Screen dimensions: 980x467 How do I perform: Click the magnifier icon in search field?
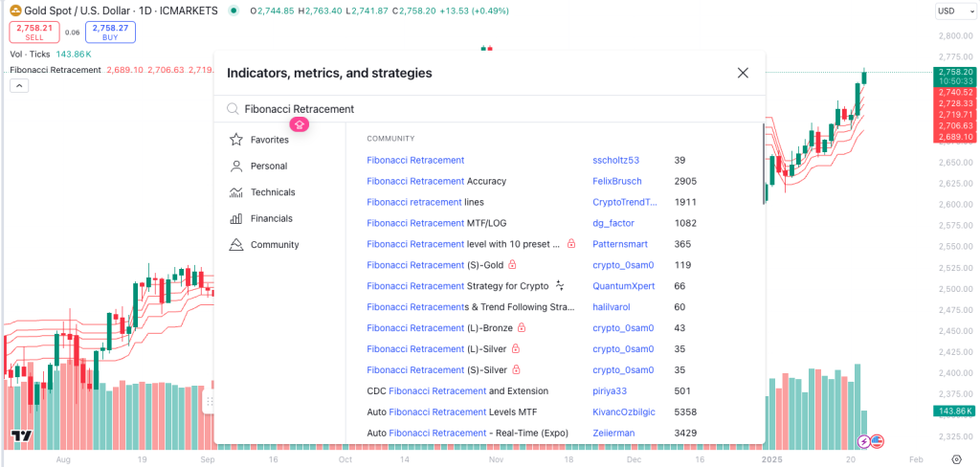[x=233, y=109]
